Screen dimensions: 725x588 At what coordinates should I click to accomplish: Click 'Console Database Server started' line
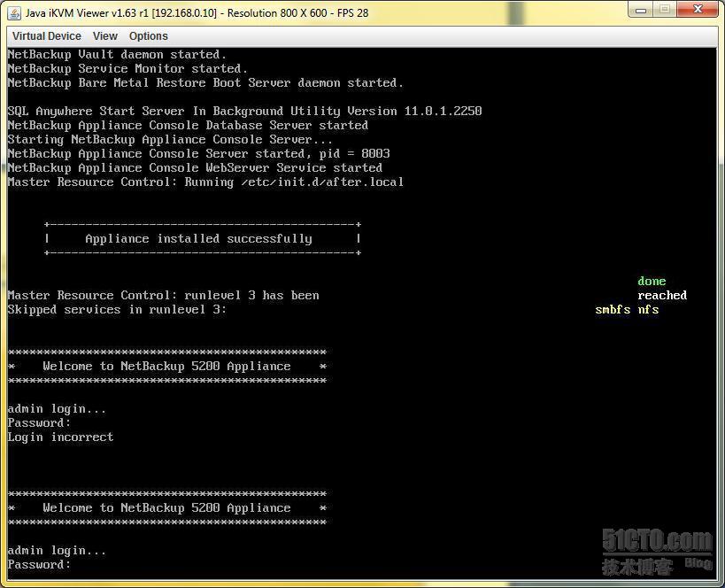[x=189, y=126]
